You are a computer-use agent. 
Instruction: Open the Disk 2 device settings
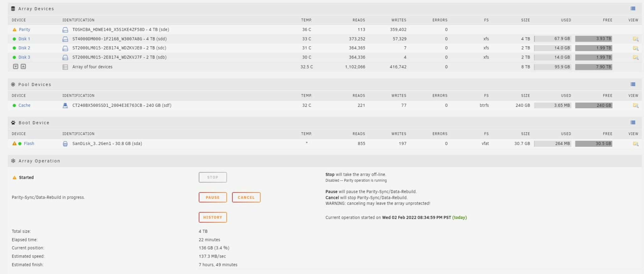coord(24,48)
